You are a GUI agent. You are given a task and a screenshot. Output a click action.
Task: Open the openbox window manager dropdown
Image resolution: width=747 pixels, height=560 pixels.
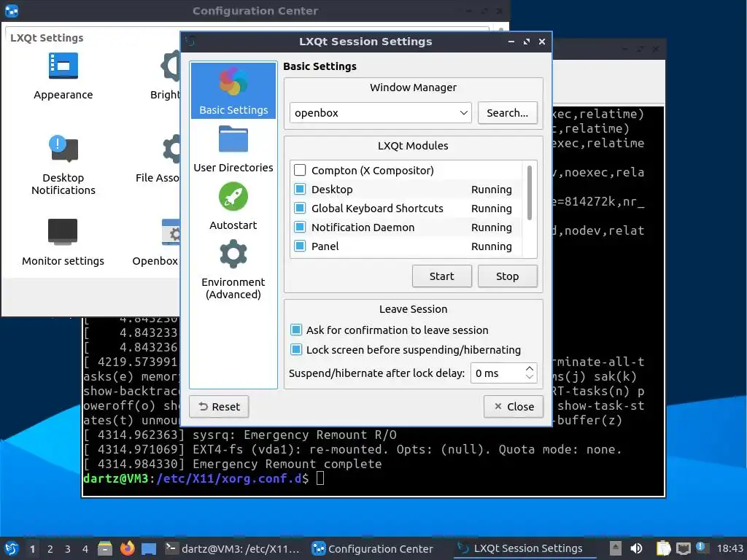380,113
